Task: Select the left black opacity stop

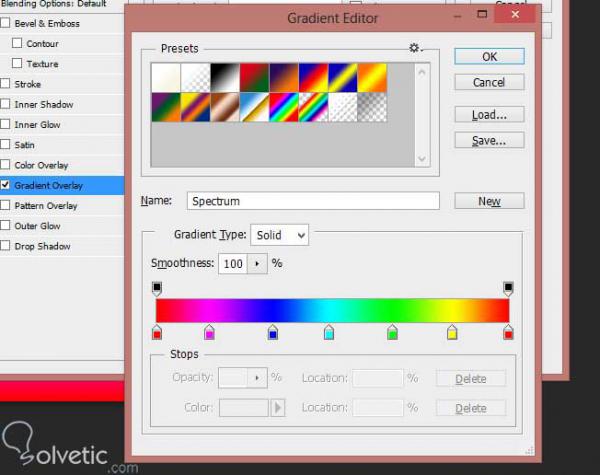Action: (x=157, y=289)
